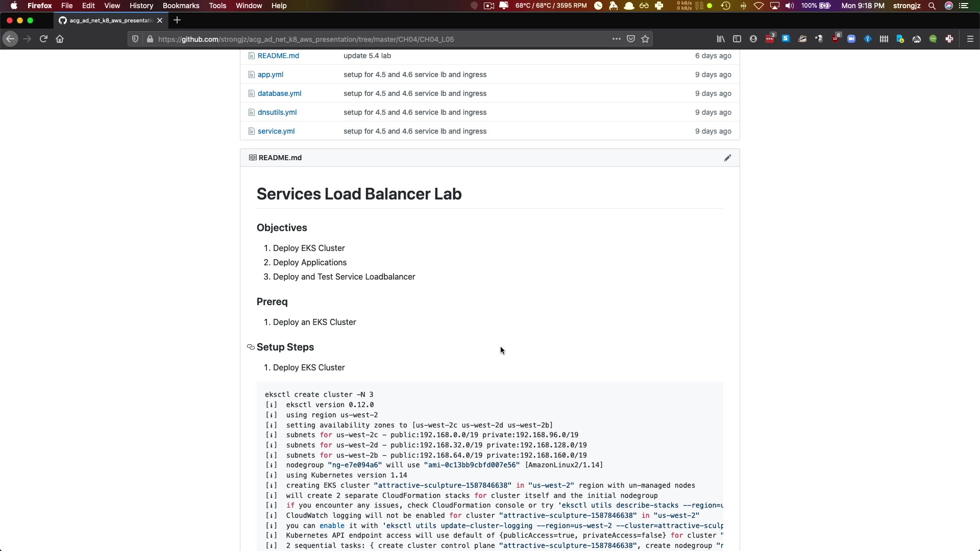Open the app.yml file link
The image size is (980, 551).
pyautogui.click(x=270, y=74)
